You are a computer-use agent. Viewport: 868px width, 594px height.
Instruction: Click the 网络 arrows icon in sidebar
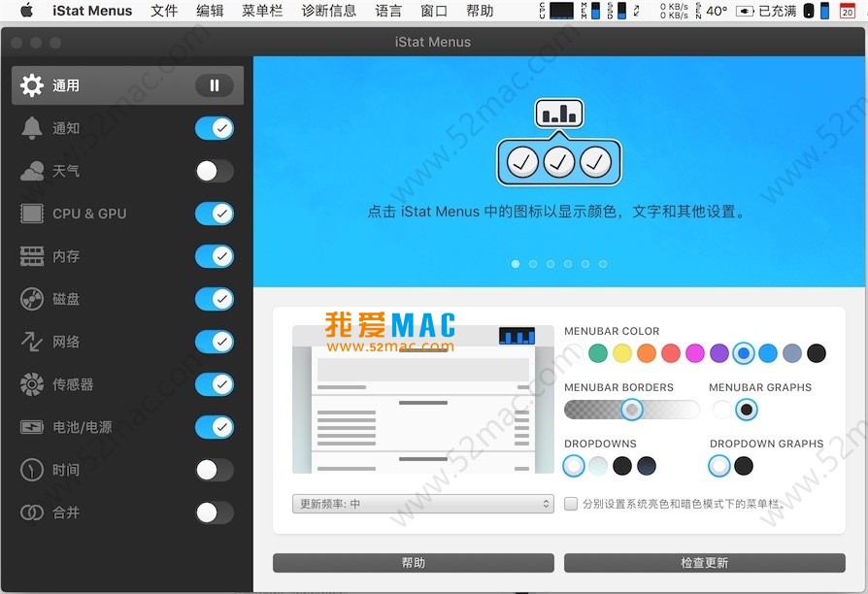coord(31,342)
